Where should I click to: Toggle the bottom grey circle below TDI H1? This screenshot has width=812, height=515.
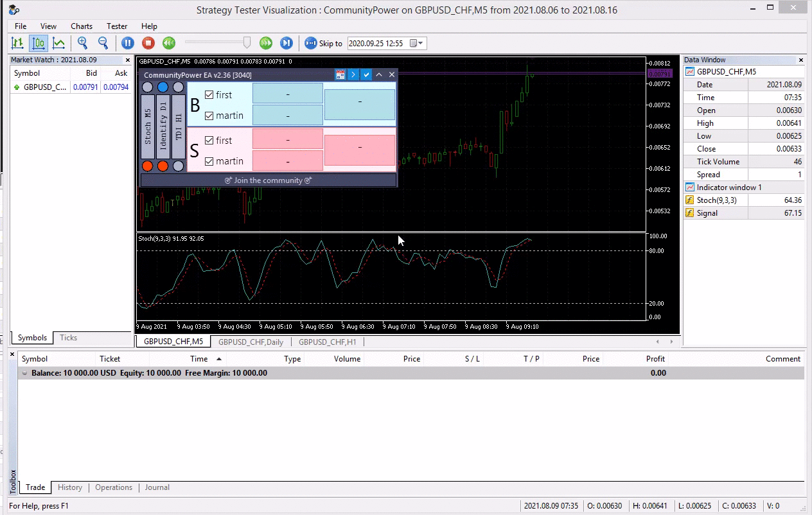pos(179,166)
